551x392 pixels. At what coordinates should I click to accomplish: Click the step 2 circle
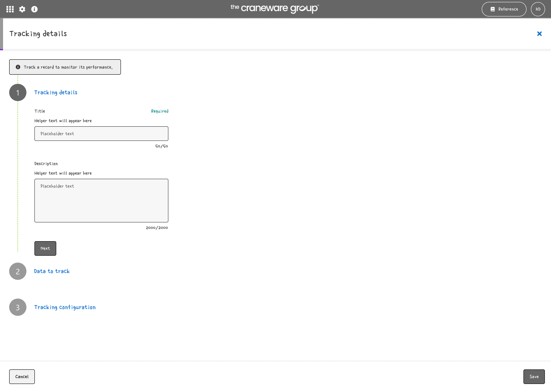click(18, 271)
